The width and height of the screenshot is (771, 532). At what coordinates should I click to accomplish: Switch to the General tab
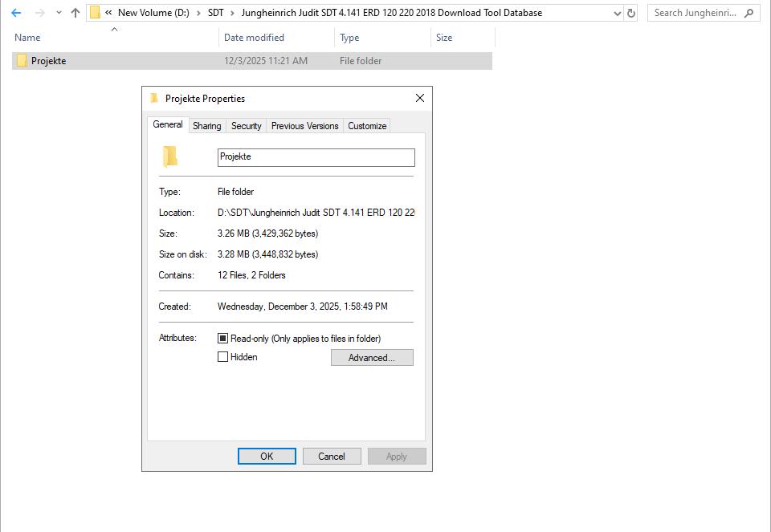click(168, 124)
